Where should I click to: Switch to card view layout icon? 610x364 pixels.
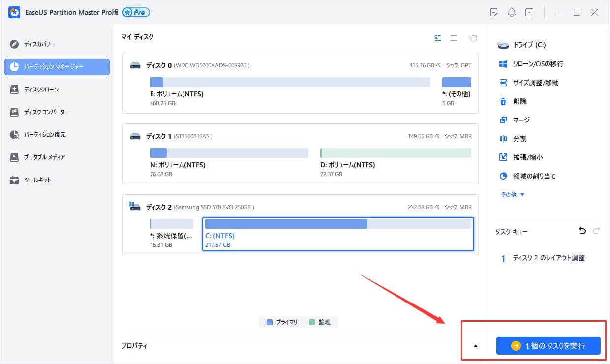[x=438, y=38]
